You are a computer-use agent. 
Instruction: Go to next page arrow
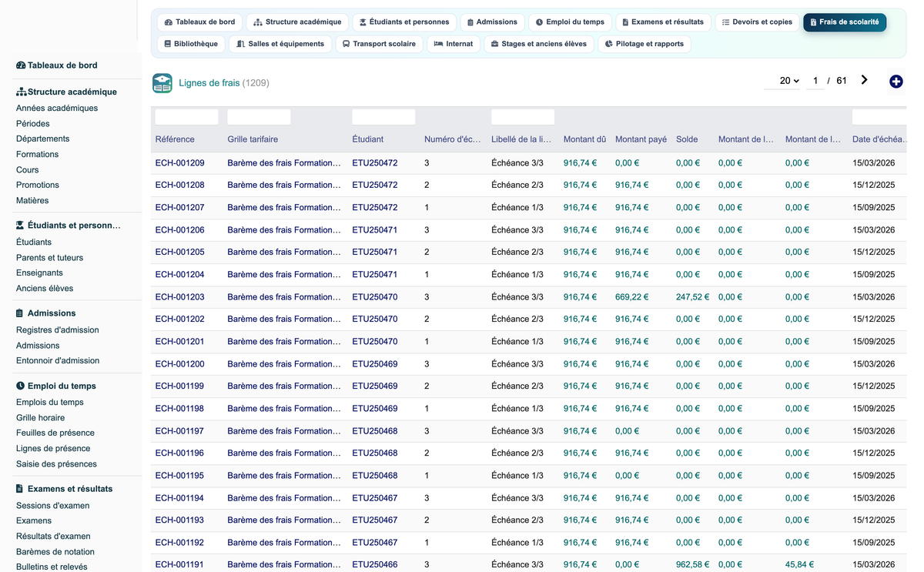click(x=865, y=80)
